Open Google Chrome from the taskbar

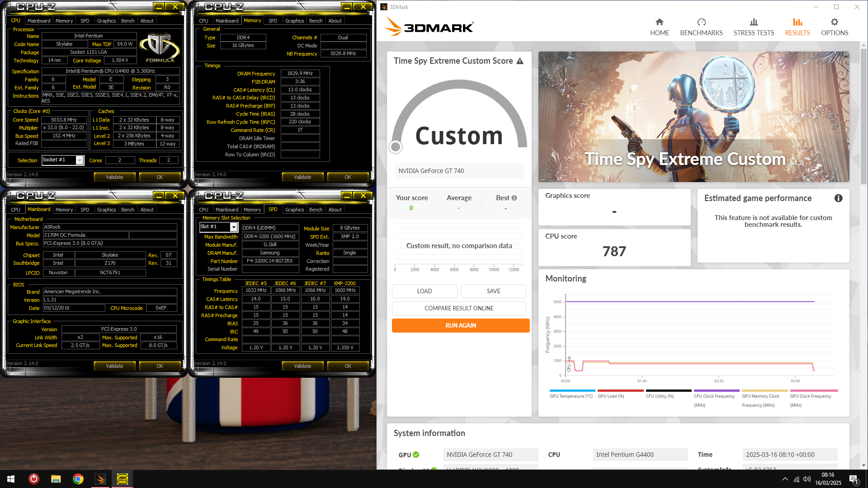78,479
